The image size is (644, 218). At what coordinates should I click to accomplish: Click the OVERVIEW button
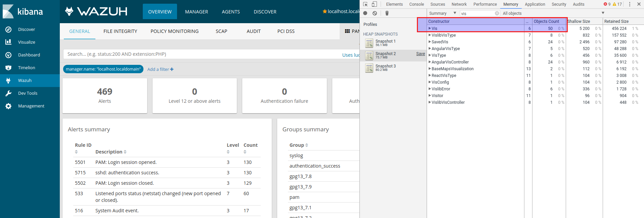click(x=160, y=11)
